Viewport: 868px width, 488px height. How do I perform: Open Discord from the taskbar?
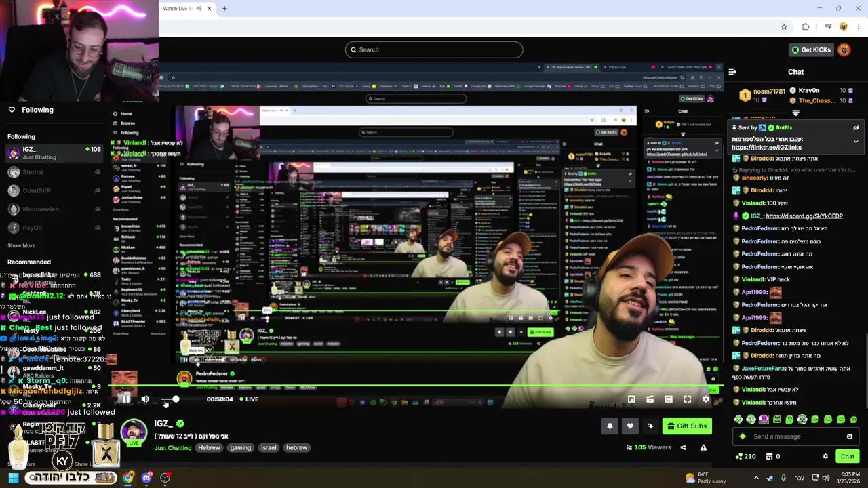point(146,478)
